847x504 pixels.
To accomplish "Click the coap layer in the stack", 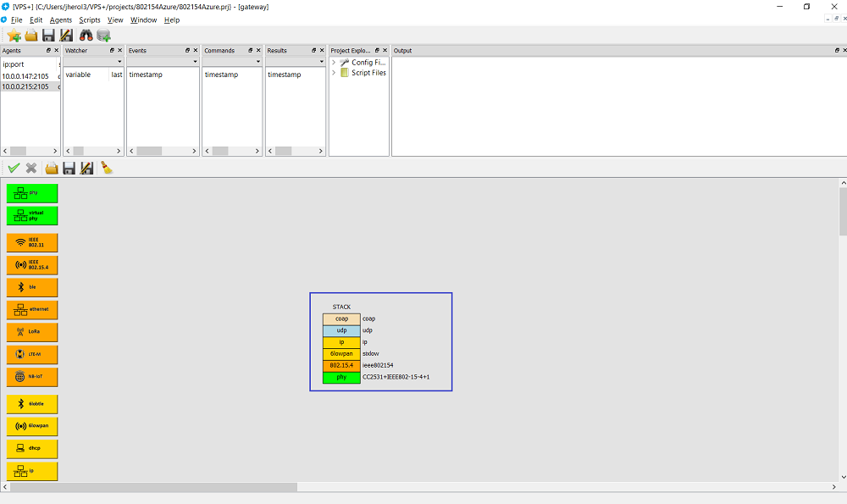I will tap(341, 318).
